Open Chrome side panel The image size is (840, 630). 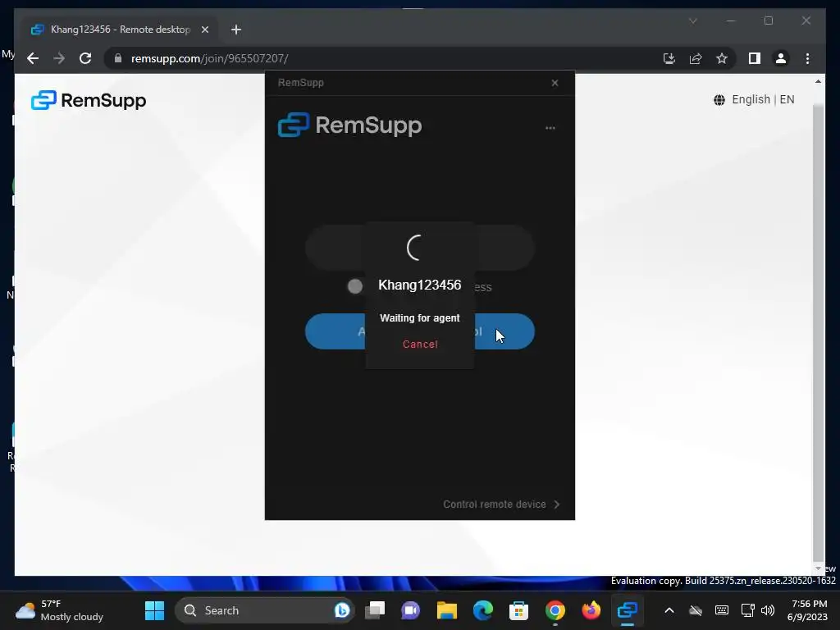coord(755,58)
